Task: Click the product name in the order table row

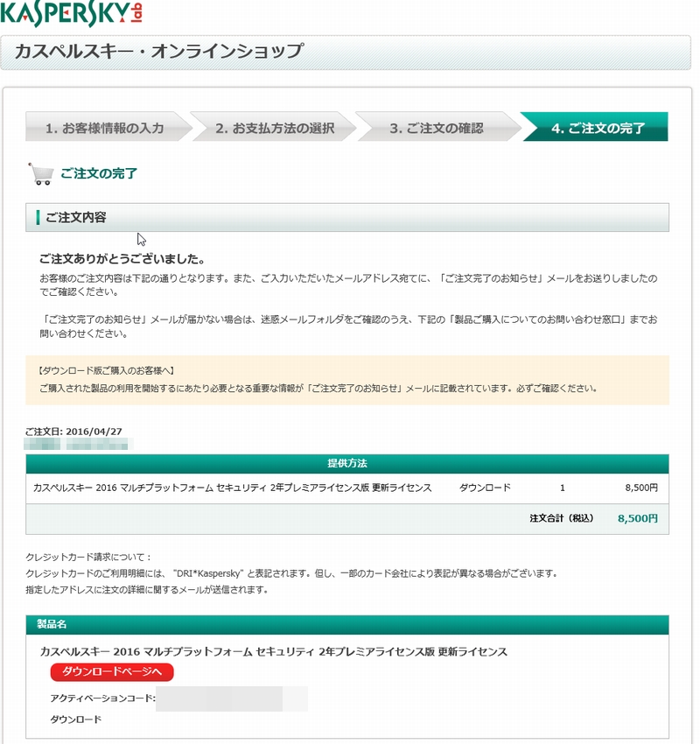Action: coord(233,488)
